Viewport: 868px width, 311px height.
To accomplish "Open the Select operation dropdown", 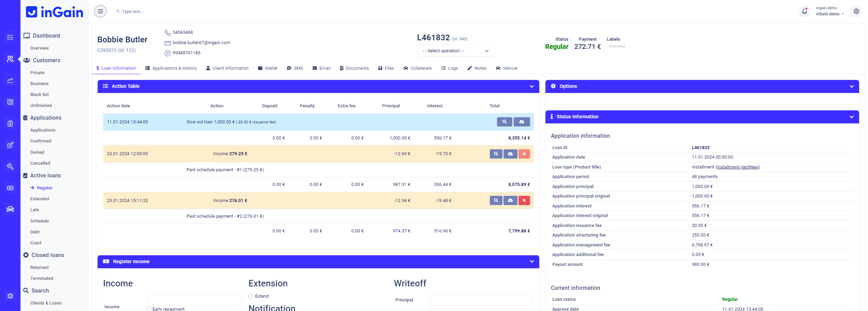I will click(456, 51).
